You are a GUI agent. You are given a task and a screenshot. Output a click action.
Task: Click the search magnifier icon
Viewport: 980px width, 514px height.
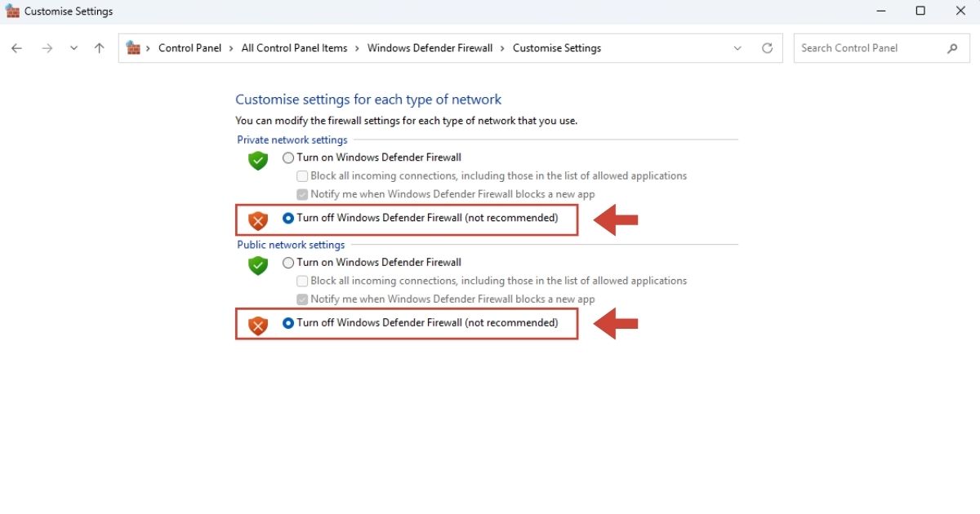[x=952, y=48]
